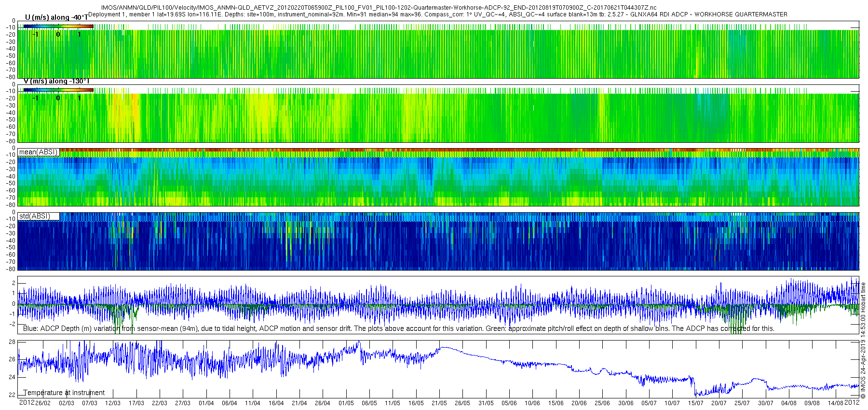Click the temperature axis '22' tick

13,395
